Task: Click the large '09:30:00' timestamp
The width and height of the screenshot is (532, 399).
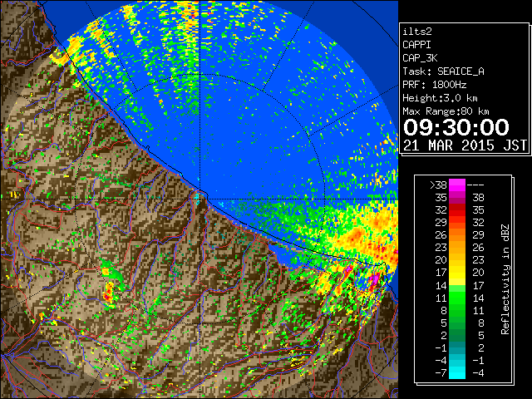Action: pos(456,127)
